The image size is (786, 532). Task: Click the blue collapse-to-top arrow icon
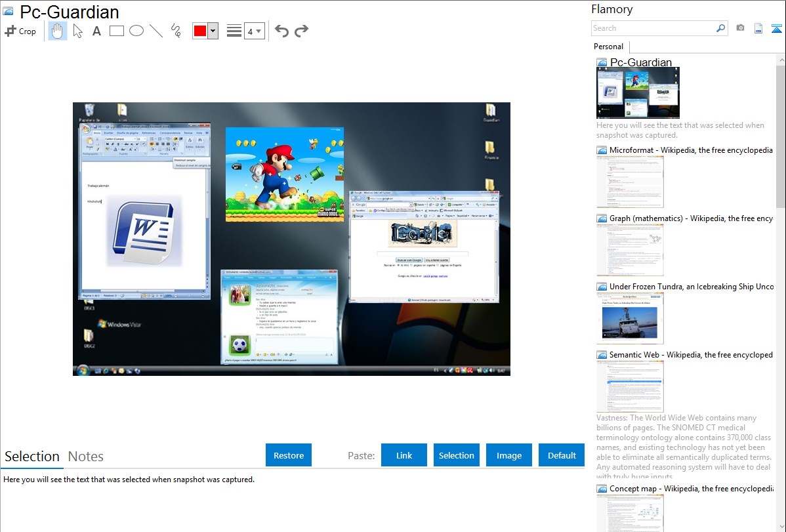click(x=777, y=28)
